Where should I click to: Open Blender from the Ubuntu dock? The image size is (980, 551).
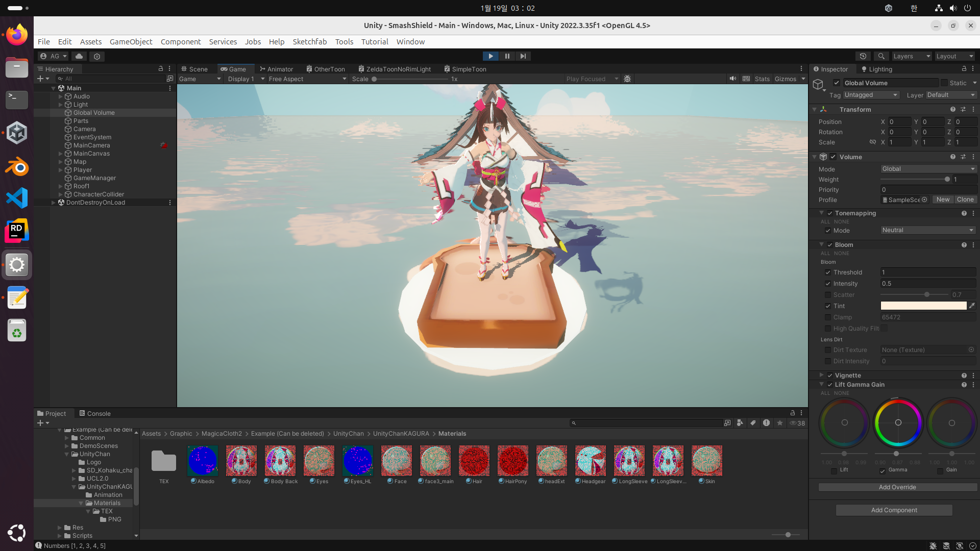[17, 166]
